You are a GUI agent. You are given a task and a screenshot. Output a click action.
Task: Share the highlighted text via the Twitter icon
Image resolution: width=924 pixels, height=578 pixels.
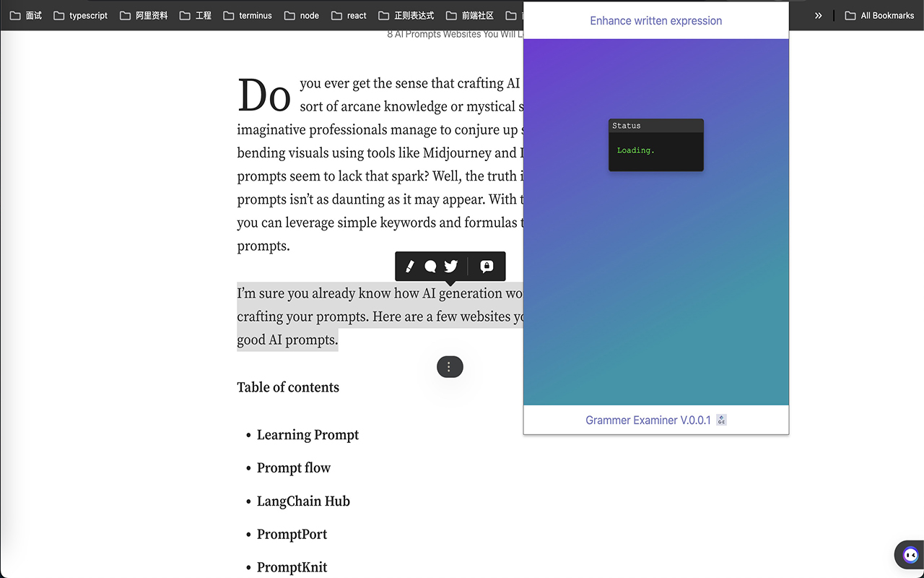point(450,266)
